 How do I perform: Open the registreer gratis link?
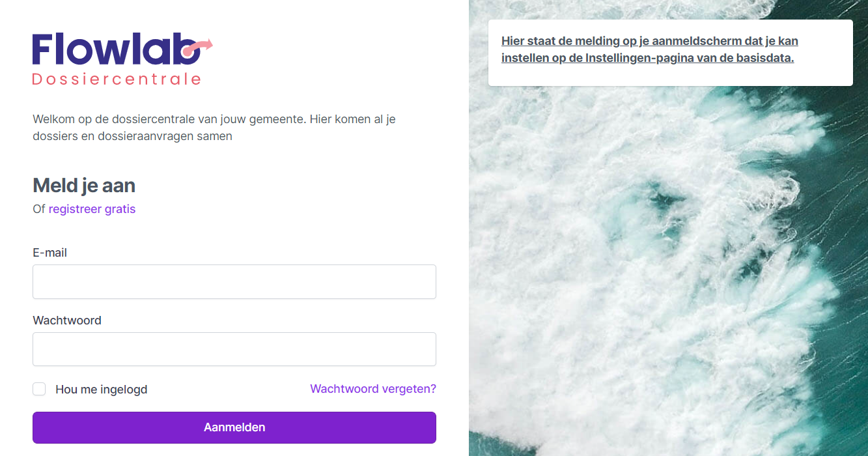coord(92,209)
